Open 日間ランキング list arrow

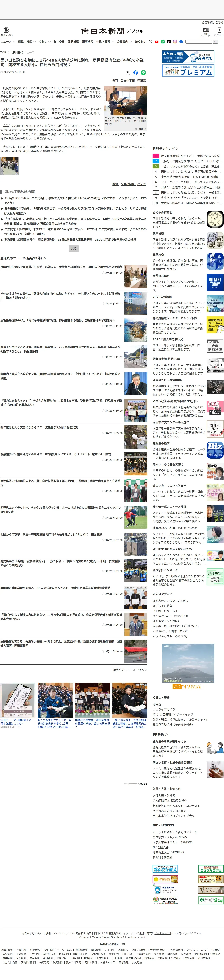coord(165,149)
